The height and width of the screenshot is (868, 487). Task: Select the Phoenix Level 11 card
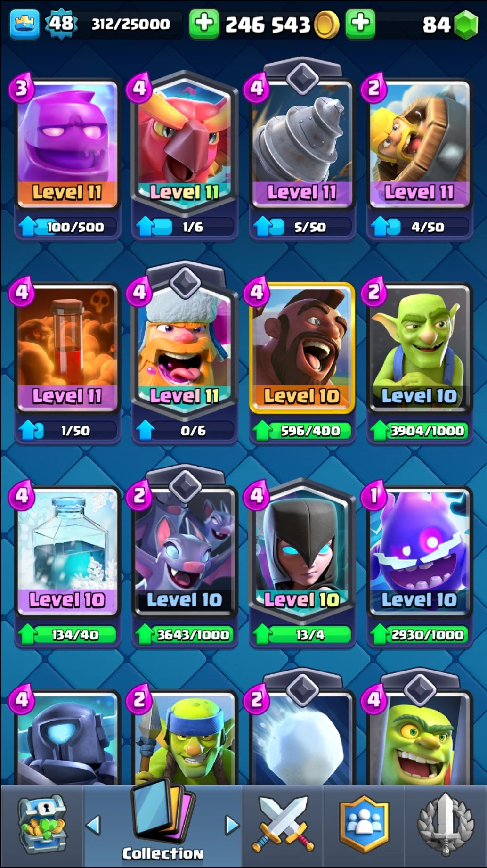pos(185,141)
